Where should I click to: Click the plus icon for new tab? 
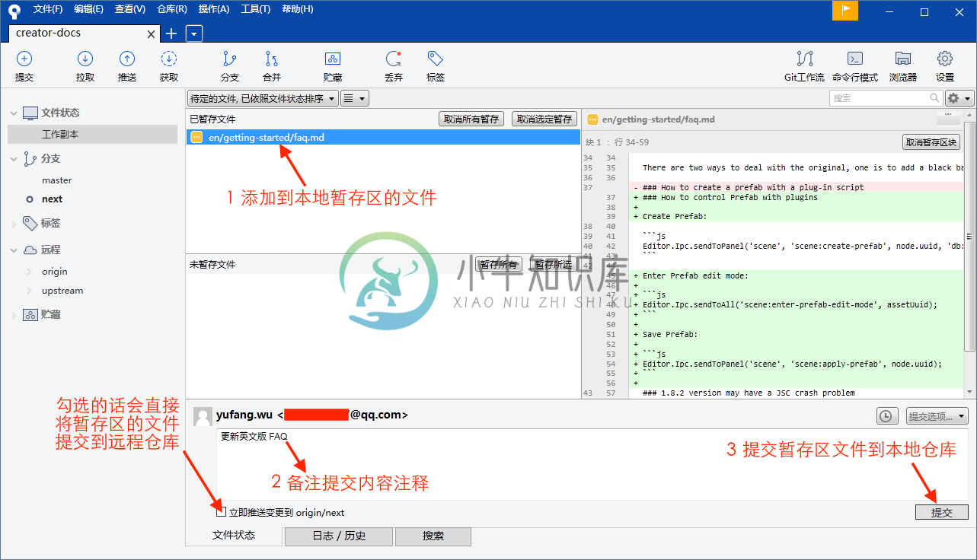point(171,33)
